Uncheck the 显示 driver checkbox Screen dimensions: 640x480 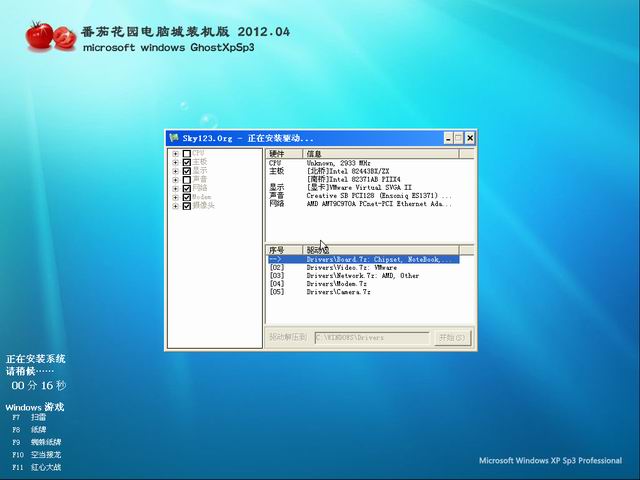pyautogui.click(x=187, y=171)
